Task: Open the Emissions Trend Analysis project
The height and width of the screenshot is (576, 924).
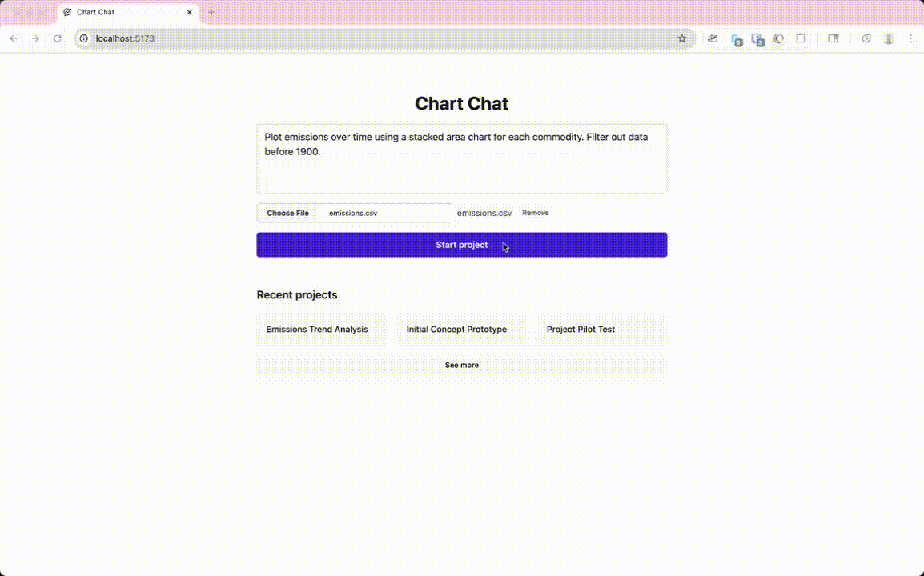Action: click(x=315, y=329)
